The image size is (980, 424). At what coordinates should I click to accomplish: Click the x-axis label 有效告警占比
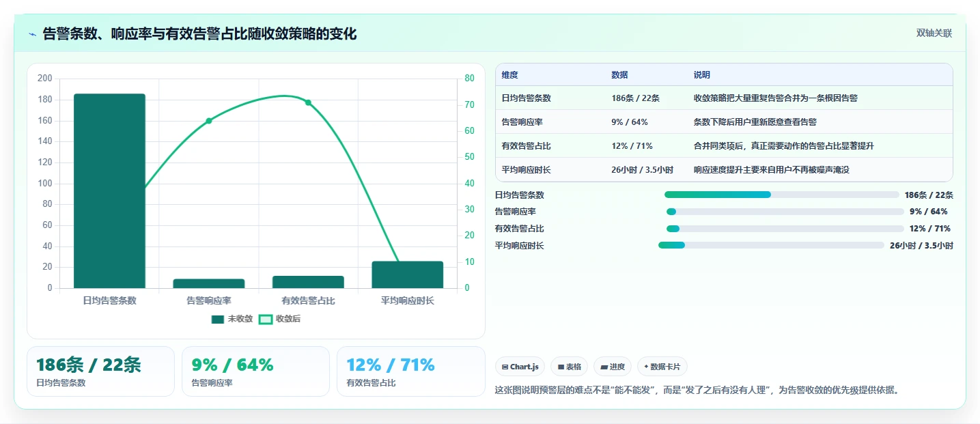pyautogui.click(x=308, y=300)
